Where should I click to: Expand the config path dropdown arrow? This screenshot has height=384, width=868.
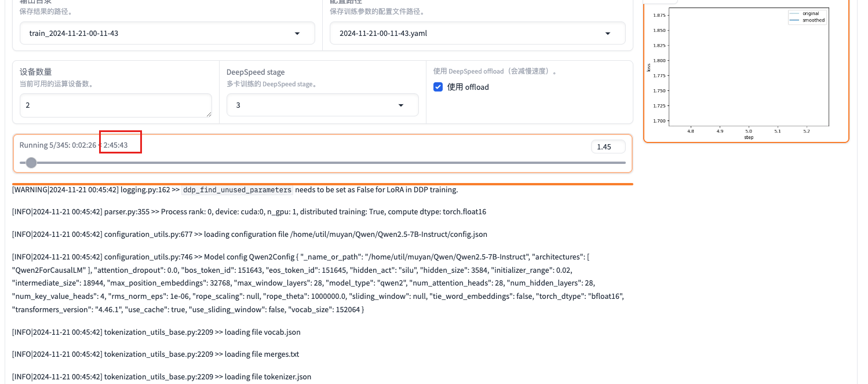[x=608, y=34]
